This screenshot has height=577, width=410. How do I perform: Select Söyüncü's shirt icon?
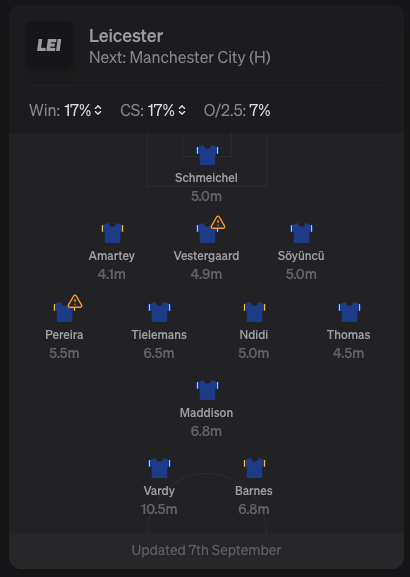coord(301,233)
